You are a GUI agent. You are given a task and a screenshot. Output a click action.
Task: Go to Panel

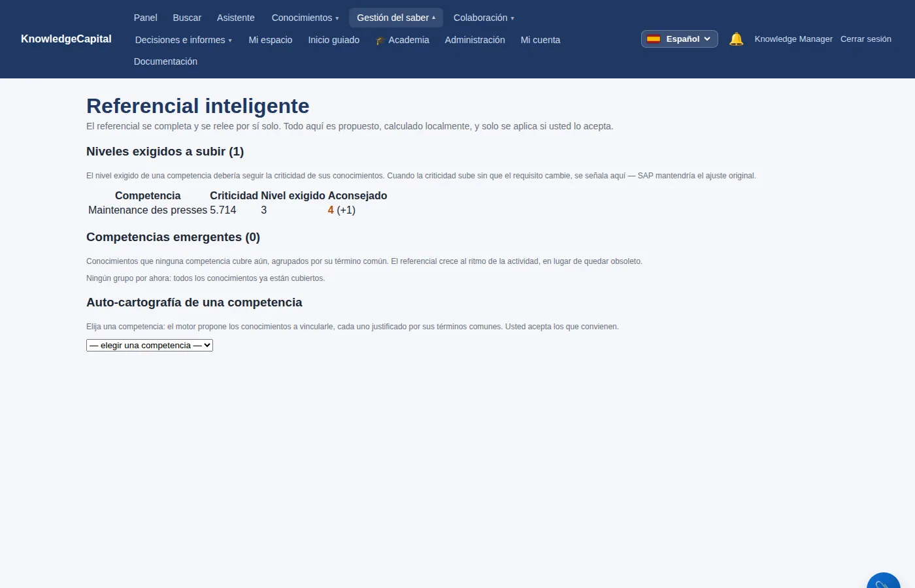pos(146,18)
